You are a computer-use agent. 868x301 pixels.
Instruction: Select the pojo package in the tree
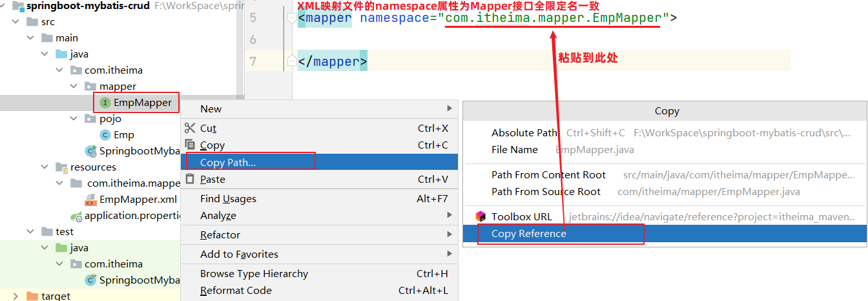coord(110,119)
